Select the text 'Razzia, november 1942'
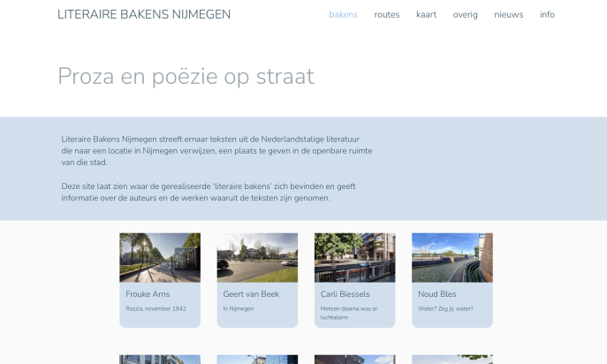This screenshot has height=364, width=607. (x=156, y=308)
